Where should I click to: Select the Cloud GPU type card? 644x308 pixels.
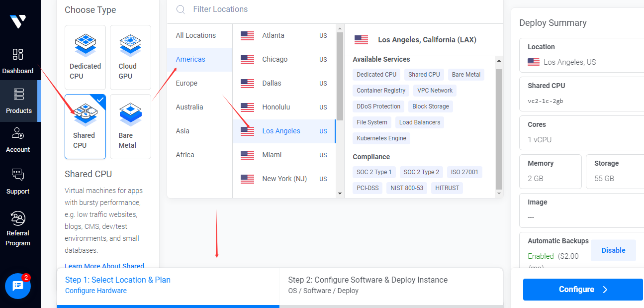pos(130,57)
